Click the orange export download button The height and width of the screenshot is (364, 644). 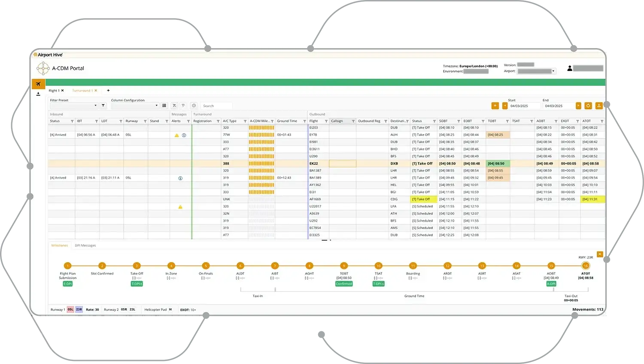(599, 106)
